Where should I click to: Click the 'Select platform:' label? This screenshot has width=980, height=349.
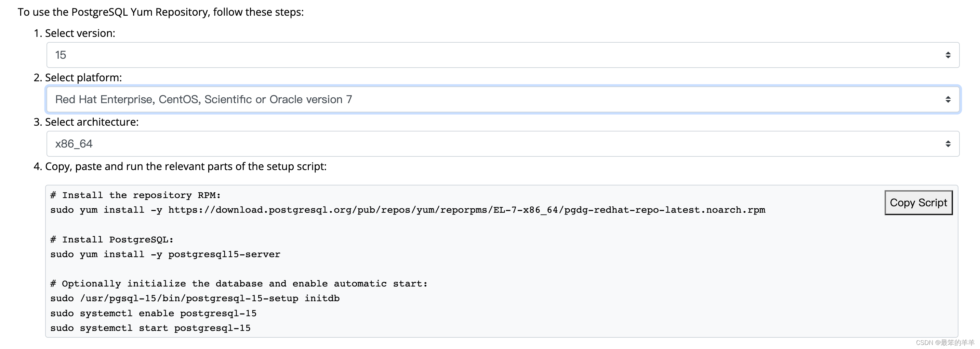(x=83, y=78)
